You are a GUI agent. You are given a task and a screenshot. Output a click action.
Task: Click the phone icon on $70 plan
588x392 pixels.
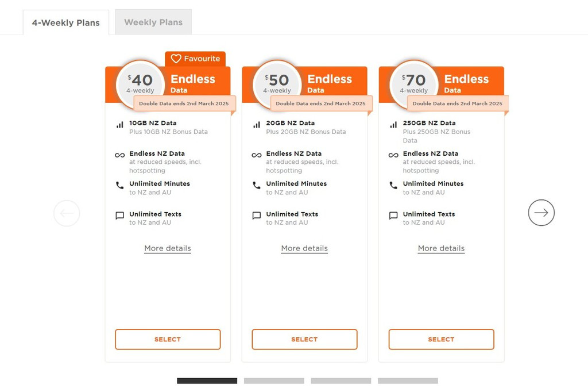click(x=393, y=185)
